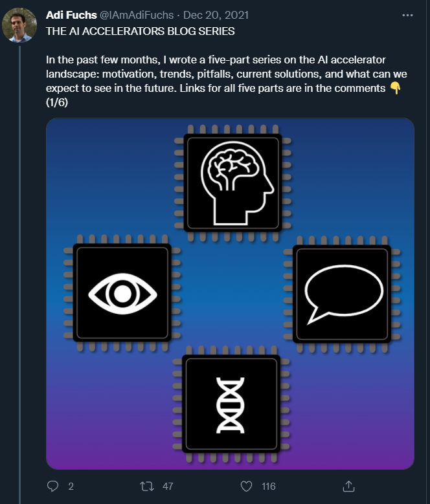
Task: Click the tweet paragraph about five-part series
Action: tap(220, 74)
